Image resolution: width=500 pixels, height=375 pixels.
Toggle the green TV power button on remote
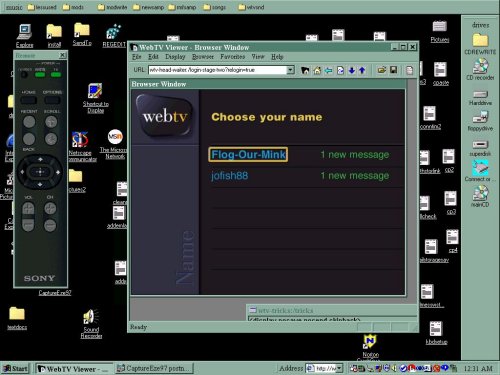click(x=56, y=75)
